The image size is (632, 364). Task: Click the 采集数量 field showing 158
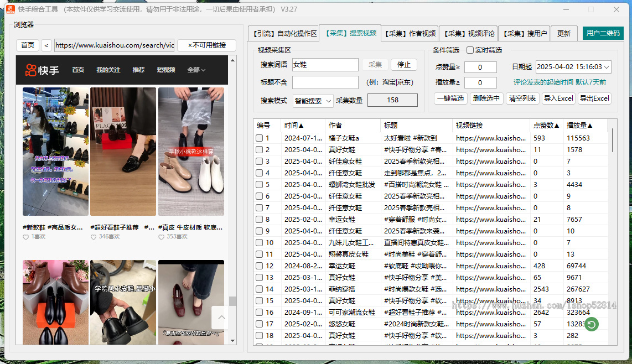[x=392, y=100]
